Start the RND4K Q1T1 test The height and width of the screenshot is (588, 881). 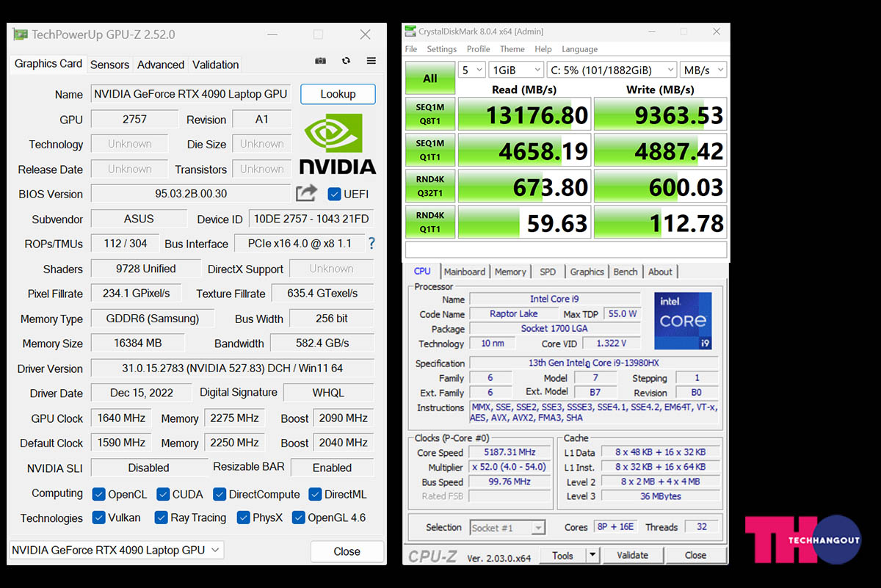[x=430, y=222]
